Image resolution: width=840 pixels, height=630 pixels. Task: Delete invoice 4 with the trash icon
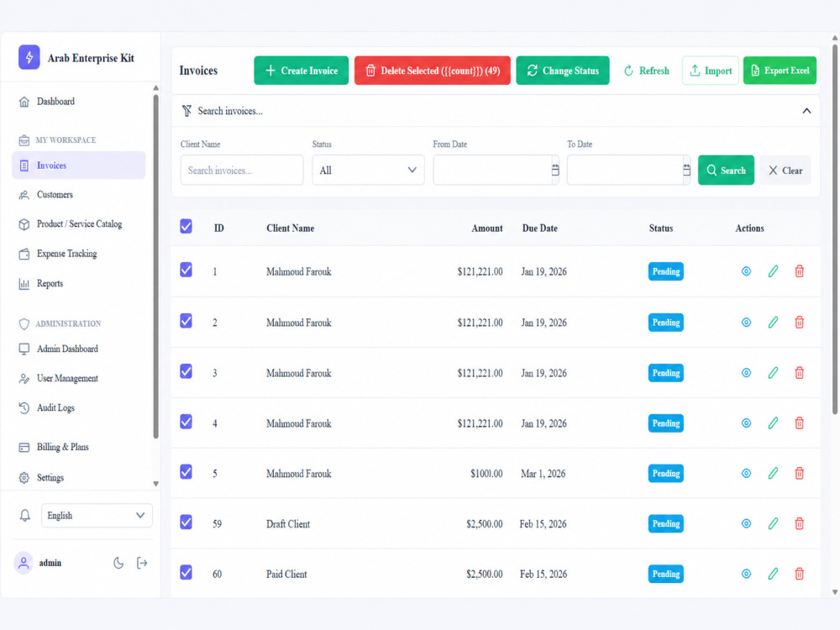(x=799, y=423)
